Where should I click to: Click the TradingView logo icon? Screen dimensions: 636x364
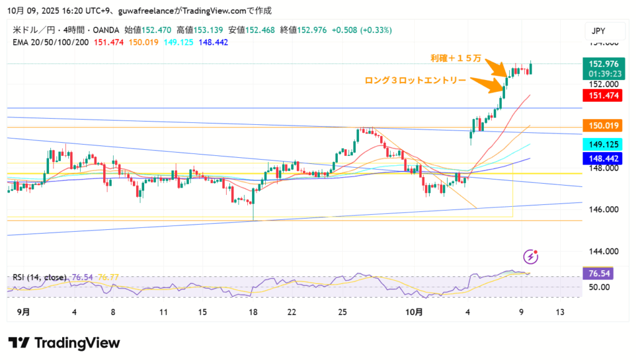pos(19,343)
